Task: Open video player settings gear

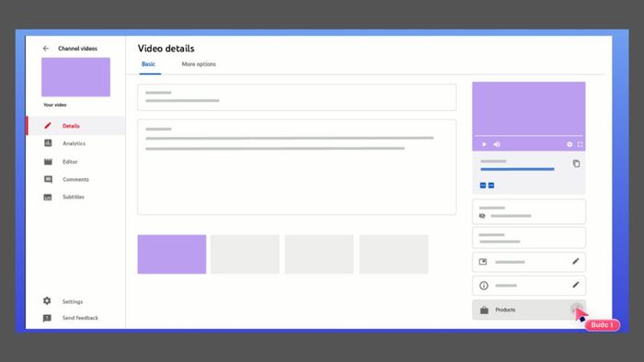Action: coord(569,144)
